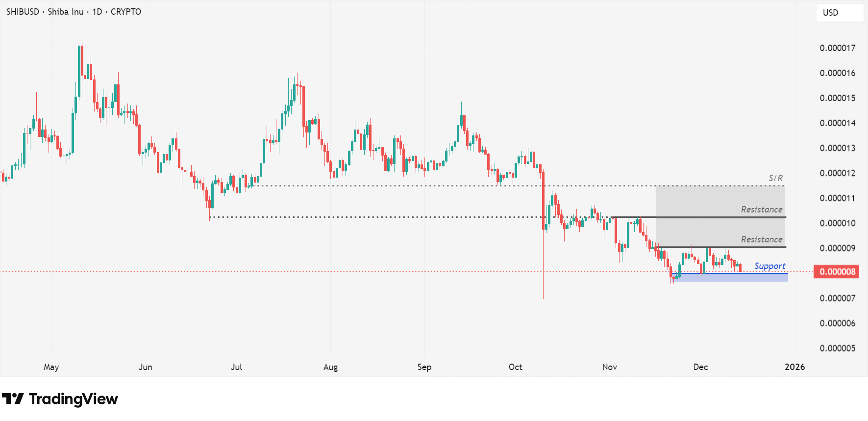Click the 2026 label on time axis
This screenshot has height=421, width=868.
[794, 367]
